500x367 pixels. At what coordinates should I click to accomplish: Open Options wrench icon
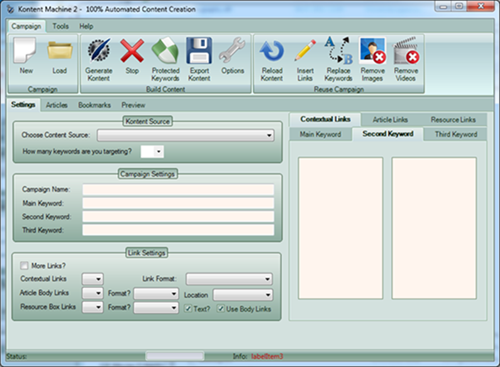[x=232, y=50]
